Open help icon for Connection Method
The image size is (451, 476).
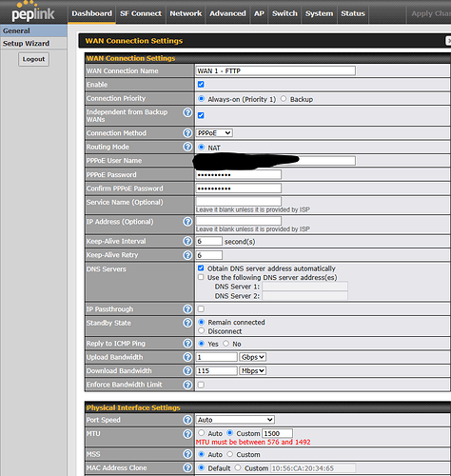click(x=187, y=133)
